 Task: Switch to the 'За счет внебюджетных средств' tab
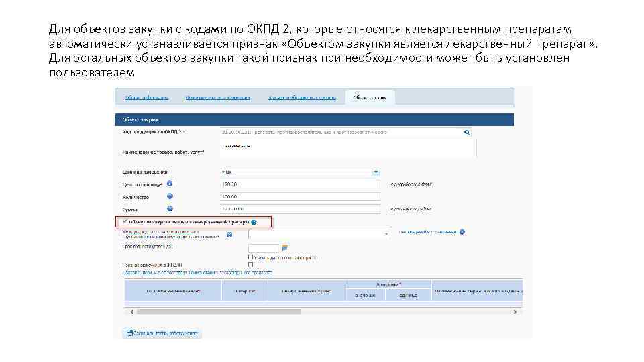point(303,98)
